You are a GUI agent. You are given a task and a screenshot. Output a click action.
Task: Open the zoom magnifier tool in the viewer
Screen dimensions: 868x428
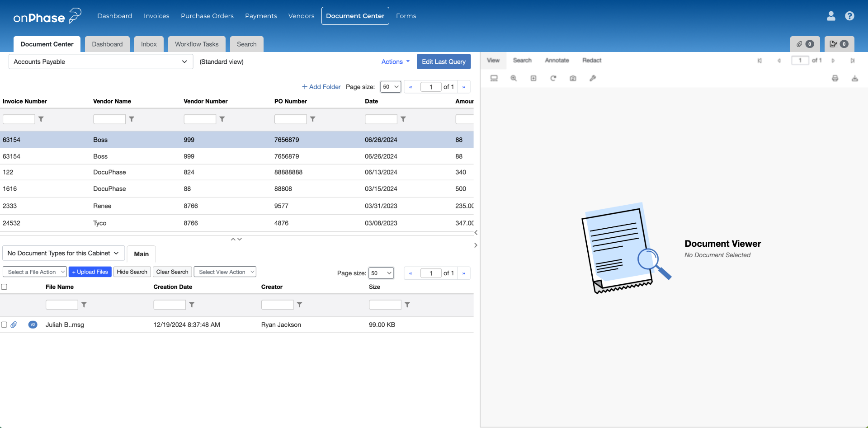click(x=514, y=78)
